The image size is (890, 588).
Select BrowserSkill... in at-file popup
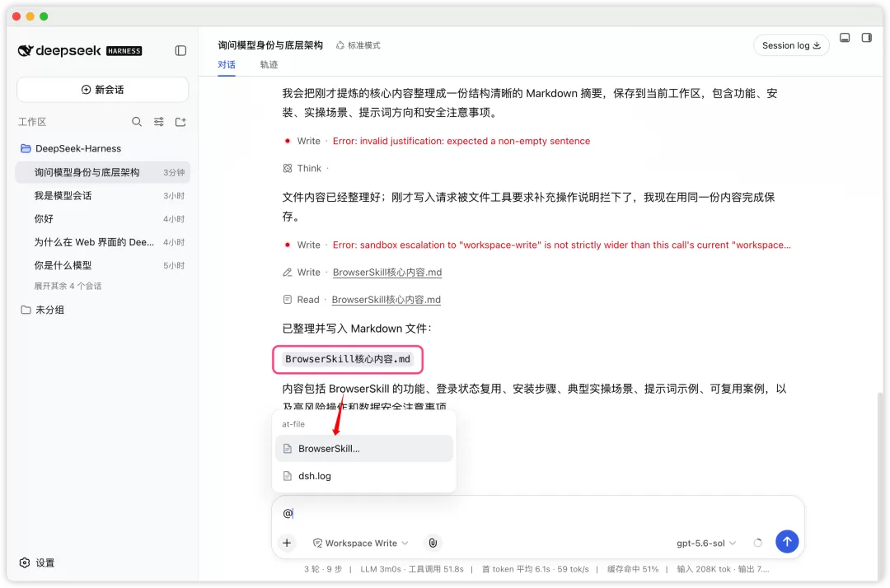[x=364, y=449]
